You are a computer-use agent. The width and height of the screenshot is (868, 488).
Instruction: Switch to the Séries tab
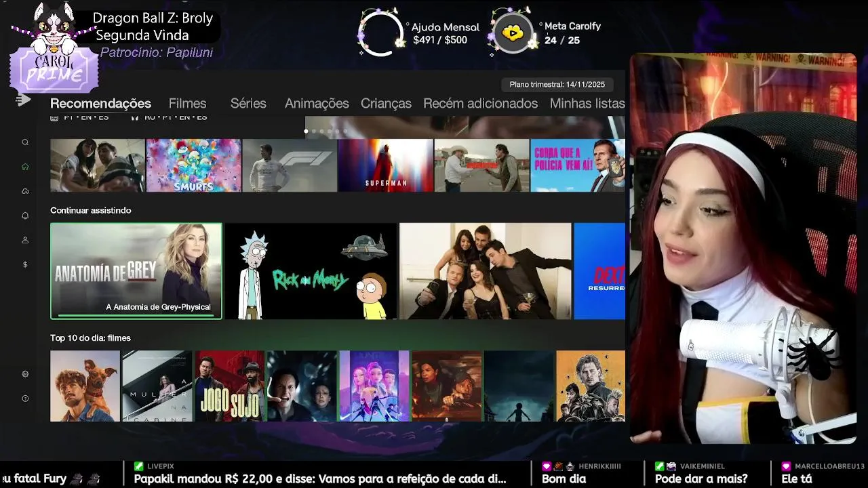click(x=248, y=104)
